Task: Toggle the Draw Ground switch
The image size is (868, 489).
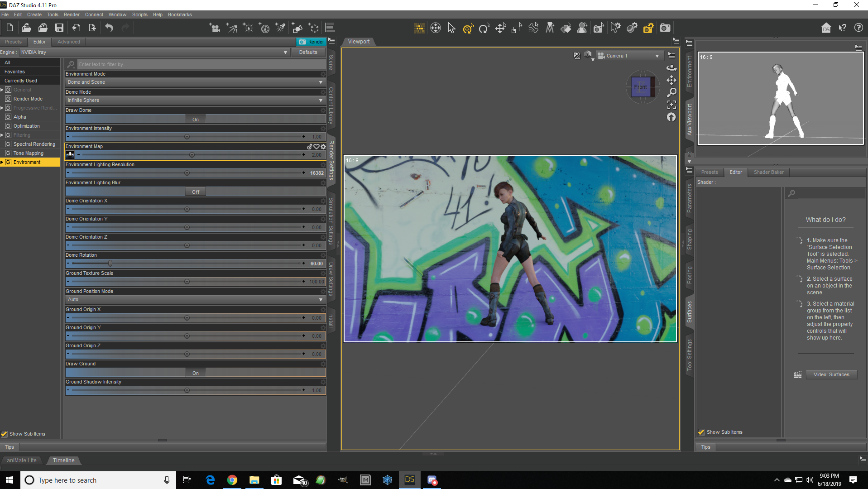Action: click(x=196, y=373)
